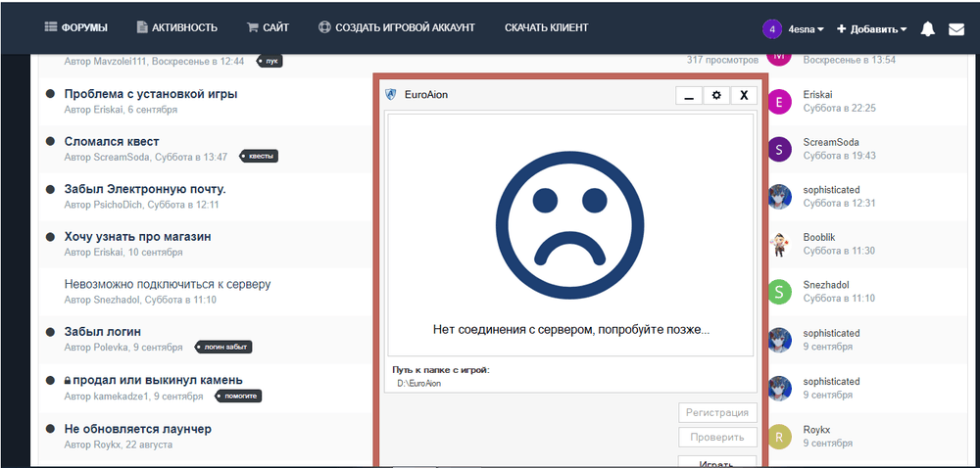Click the логин забыт tag
The image size is (980, 468).
coord(224,347)
